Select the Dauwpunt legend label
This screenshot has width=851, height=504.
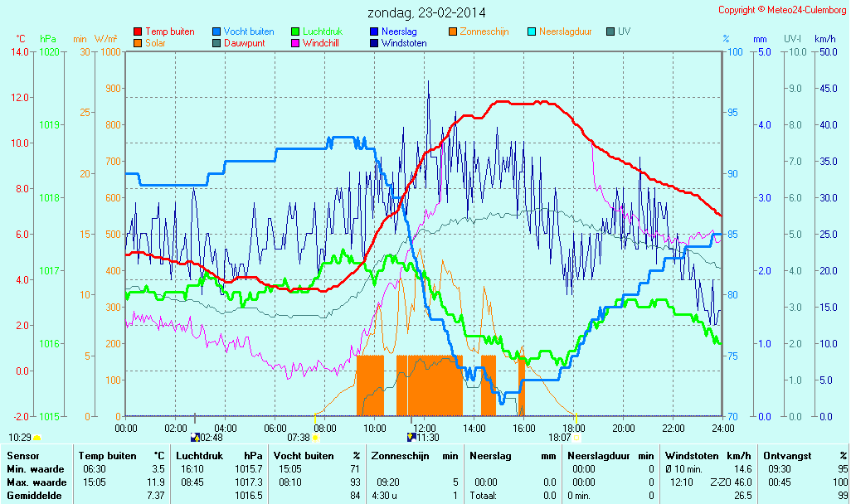click(x=244, y=43)
